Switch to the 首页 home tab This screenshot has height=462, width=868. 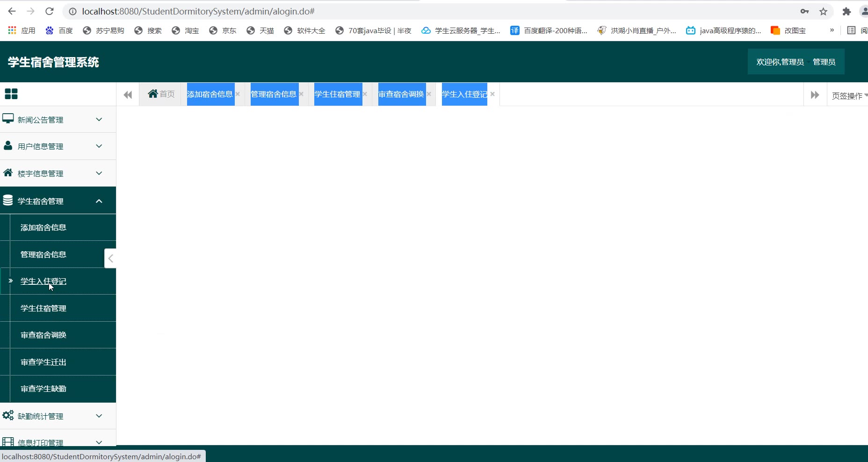pyautogui.click(x=161, y=94)
